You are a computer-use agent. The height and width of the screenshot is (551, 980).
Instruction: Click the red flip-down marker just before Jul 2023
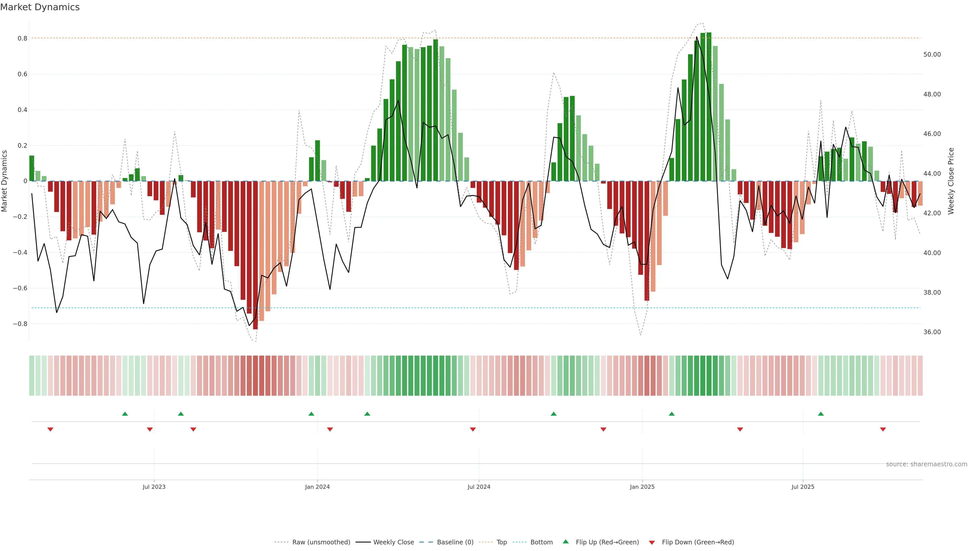[150, 429]
